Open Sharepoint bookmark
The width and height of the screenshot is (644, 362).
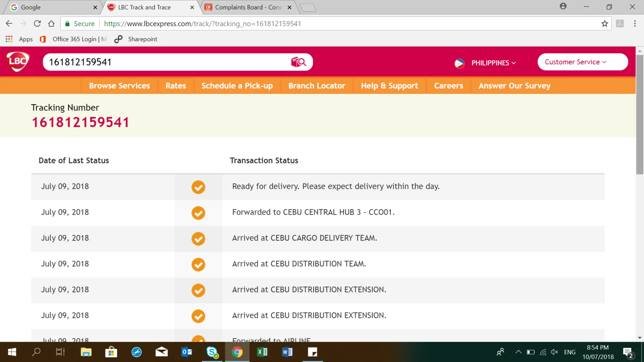point(136,39)
